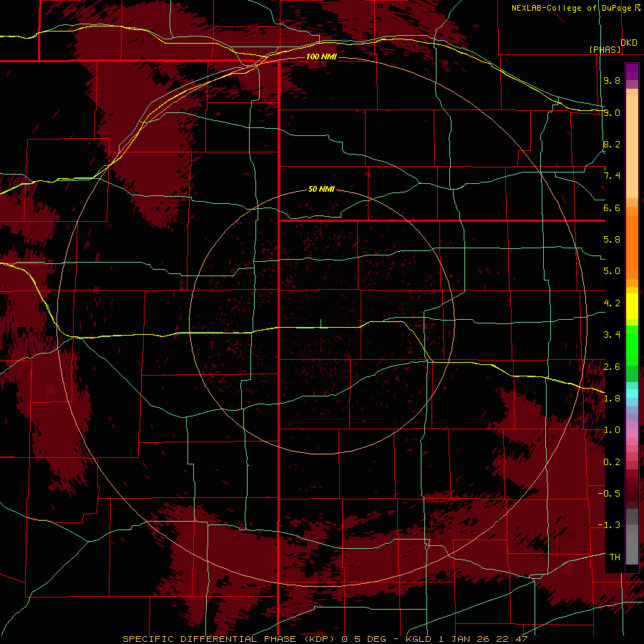Click the 6.6 value on color scale
The height and width of the screenshot is (644, 644).
pos(612,208)
